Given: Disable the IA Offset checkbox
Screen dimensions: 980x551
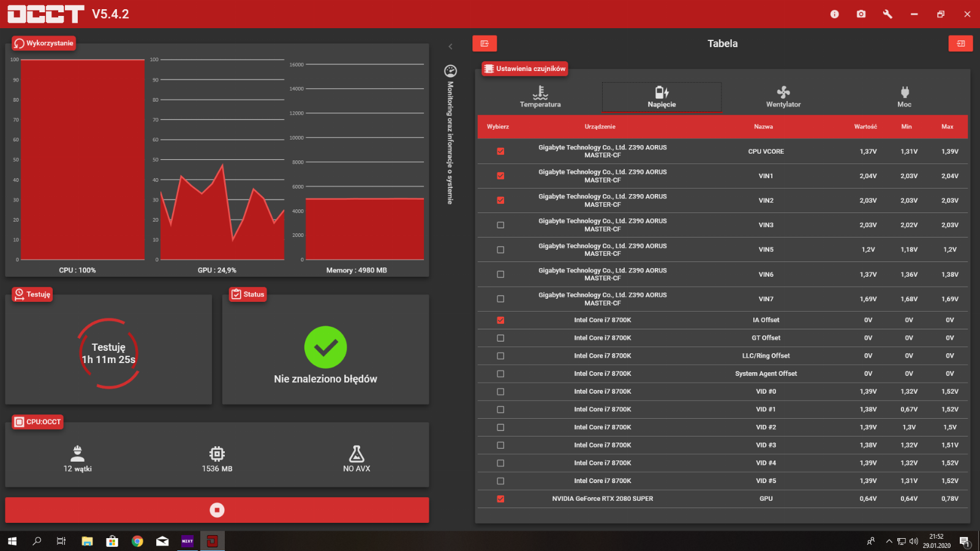Looking at the screenshot, I should (500, 320).
